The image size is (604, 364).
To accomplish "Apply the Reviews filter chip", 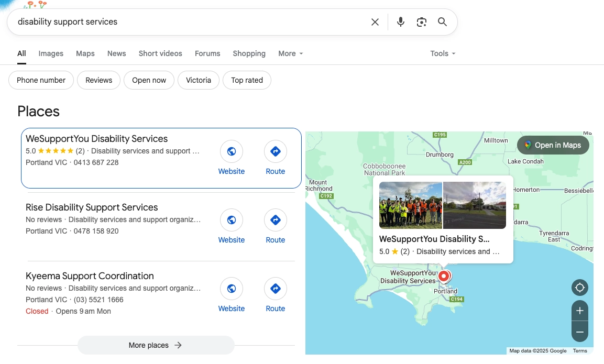I will (x=98, y=80).
